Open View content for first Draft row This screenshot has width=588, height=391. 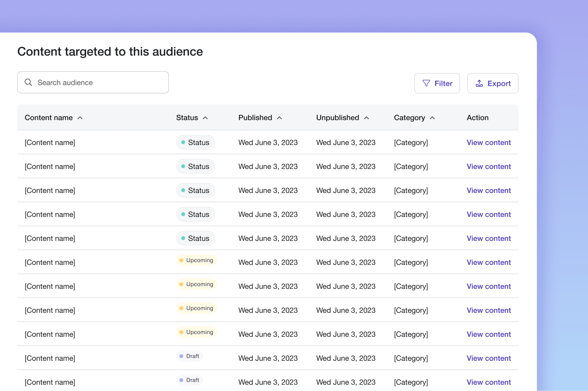coord(489,358)
